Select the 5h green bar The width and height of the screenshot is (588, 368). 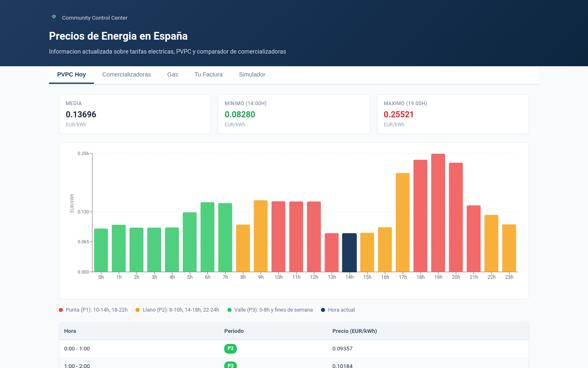pyautogui.click(x=190, y=242)
